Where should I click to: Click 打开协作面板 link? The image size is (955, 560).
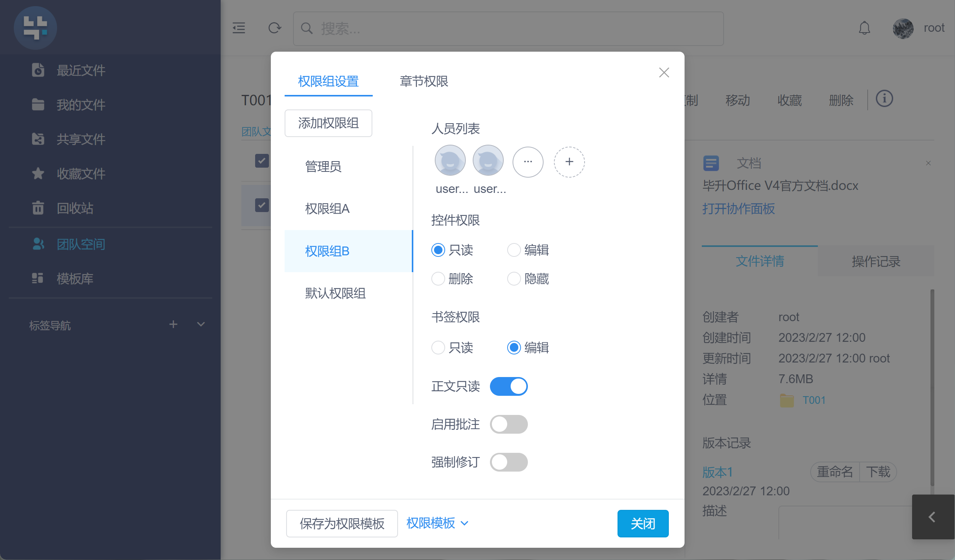pyautogui.click(x=738, y=209)
